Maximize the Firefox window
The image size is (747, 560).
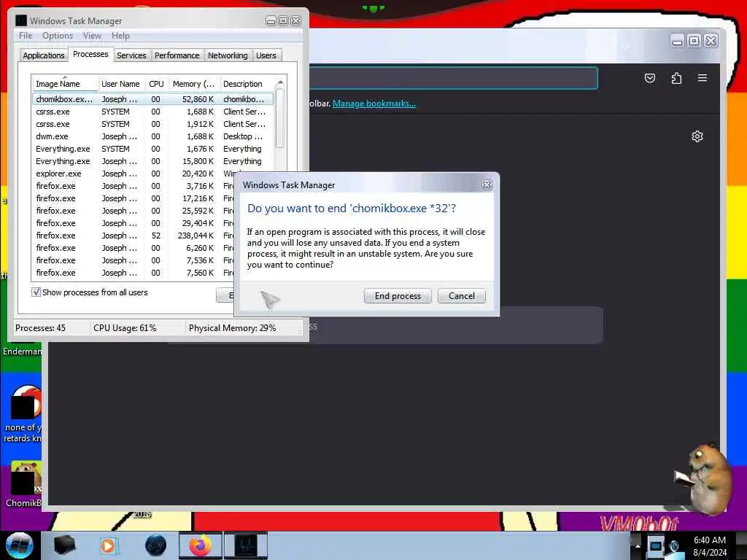click(x=694, y=41)
